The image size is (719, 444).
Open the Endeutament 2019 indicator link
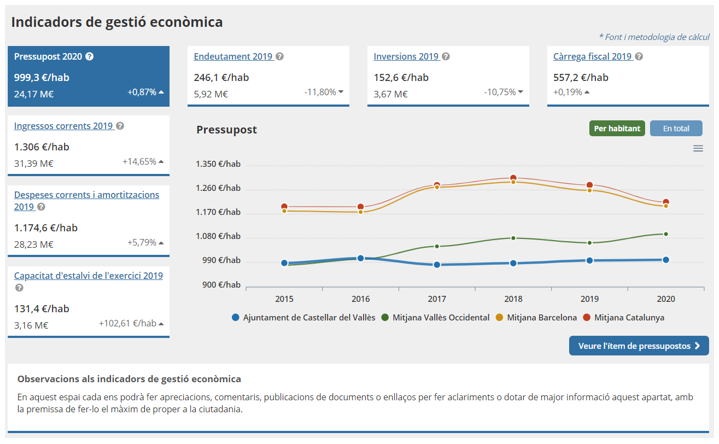coord(233,57)
